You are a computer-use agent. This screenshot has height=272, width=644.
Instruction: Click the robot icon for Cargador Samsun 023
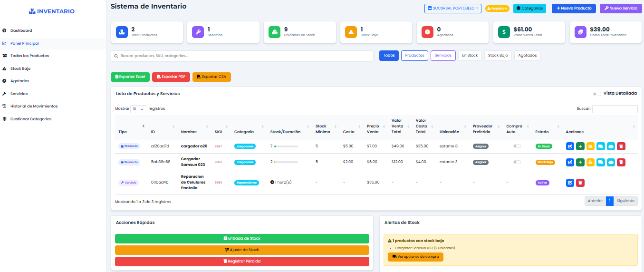click(x=611, y=162)
